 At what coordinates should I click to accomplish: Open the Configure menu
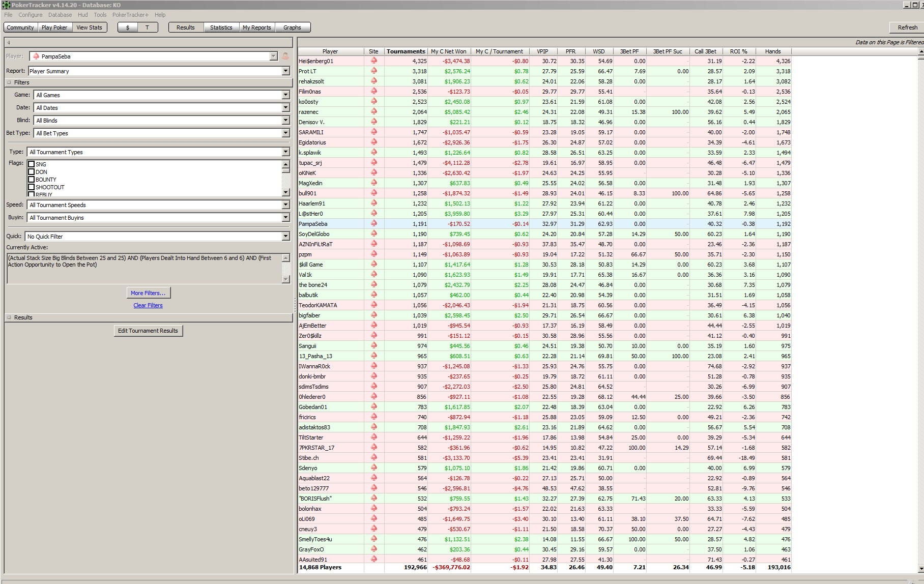coord(31,15)
